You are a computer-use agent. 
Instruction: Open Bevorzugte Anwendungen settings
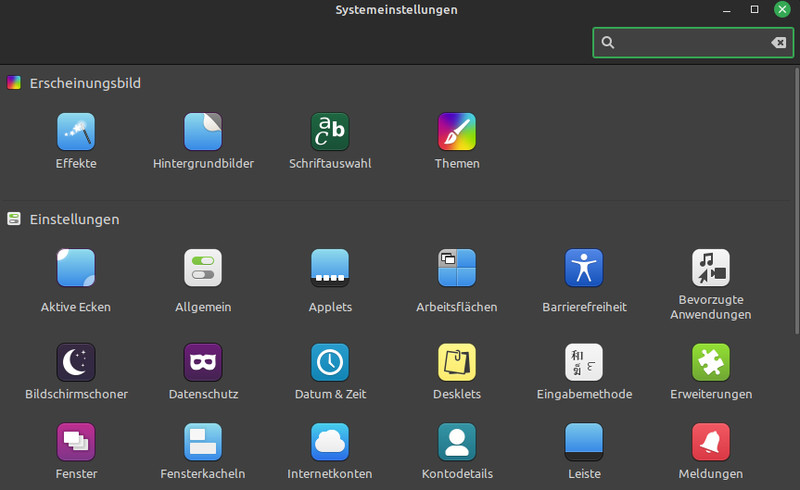pyautogui.click(x=711, y=267)
